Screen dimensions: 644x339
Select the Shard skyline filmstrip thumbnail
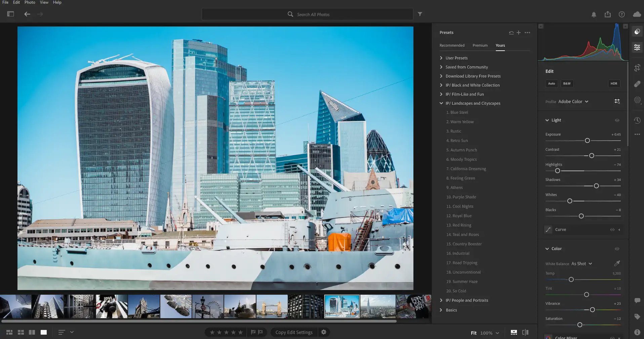pyautogui.click(x=377, y=306)
